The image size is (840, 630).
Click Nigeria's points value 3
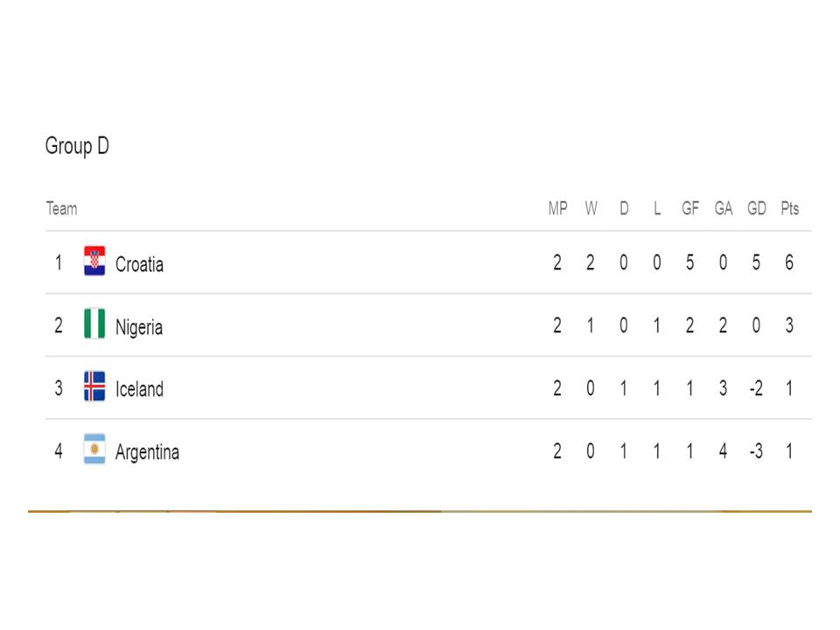[789, 325]
